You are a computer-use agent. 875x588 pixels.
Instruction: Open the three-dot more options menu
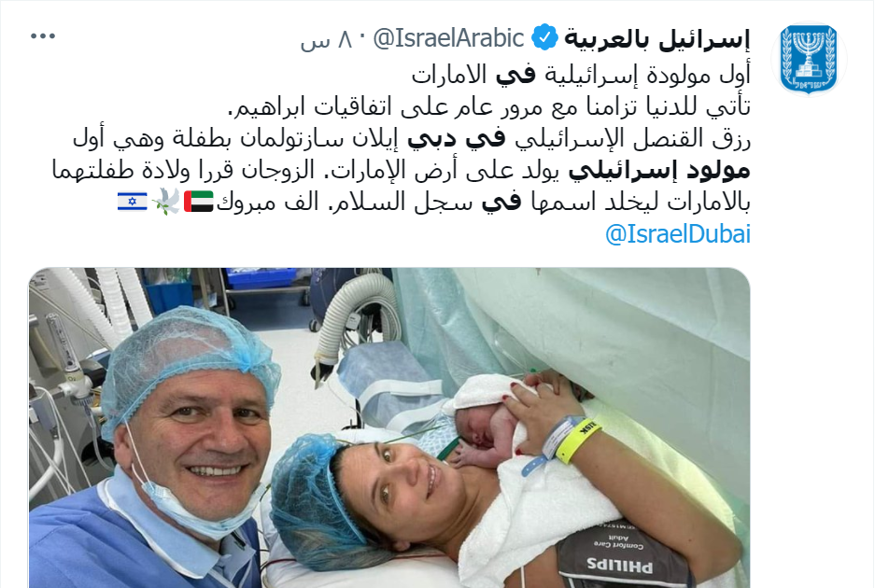point(42,36)
